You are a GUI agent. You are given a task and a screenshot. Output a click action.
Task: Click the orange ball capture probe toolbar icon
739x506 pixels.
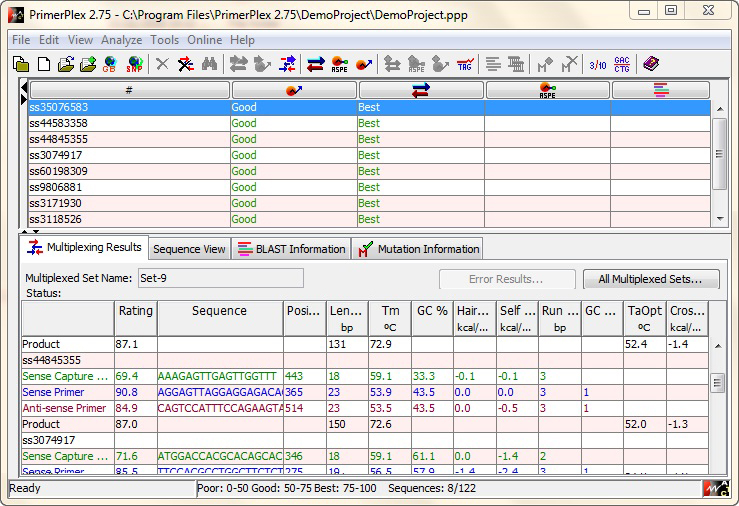tap(364, 64)
